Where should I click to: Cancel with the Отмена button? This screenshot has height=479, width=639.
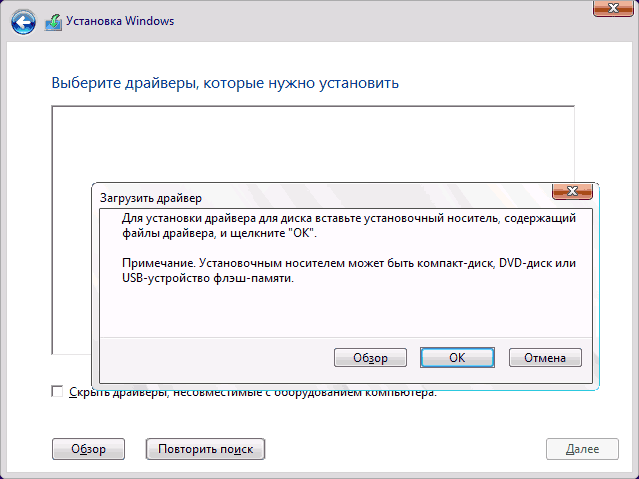[545, 358]
